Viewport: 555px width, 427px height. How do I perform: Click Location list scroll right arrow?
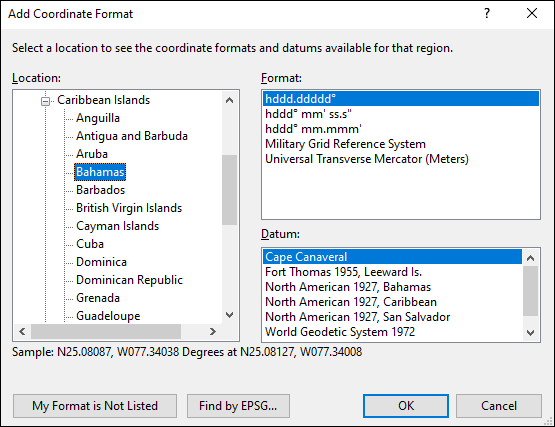point(213,332)
